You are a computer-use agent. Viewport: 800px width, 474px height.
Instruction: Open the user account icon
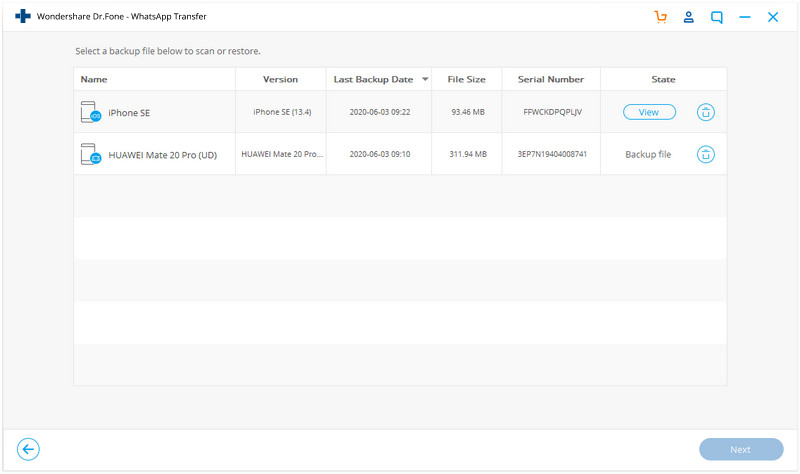pyautogui.click(x=688, y=17)
